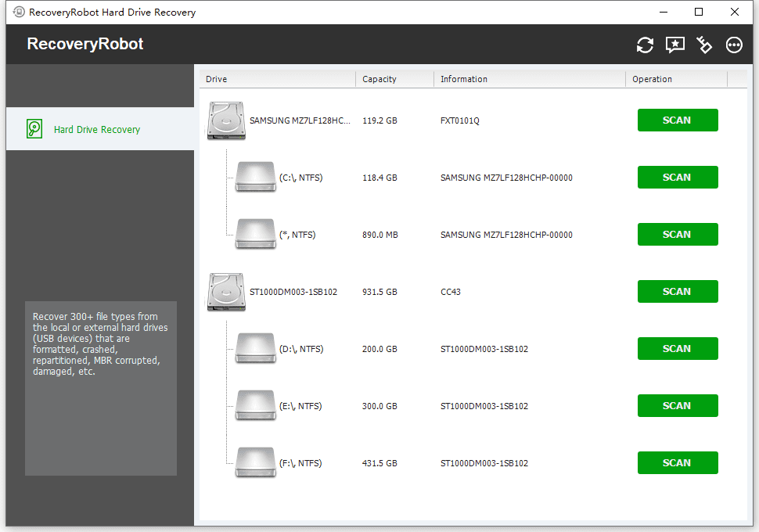Scan the C:\ NTFS partition
Screen dimensions: 759x532
pyautogui.click(x=677, y=178)
